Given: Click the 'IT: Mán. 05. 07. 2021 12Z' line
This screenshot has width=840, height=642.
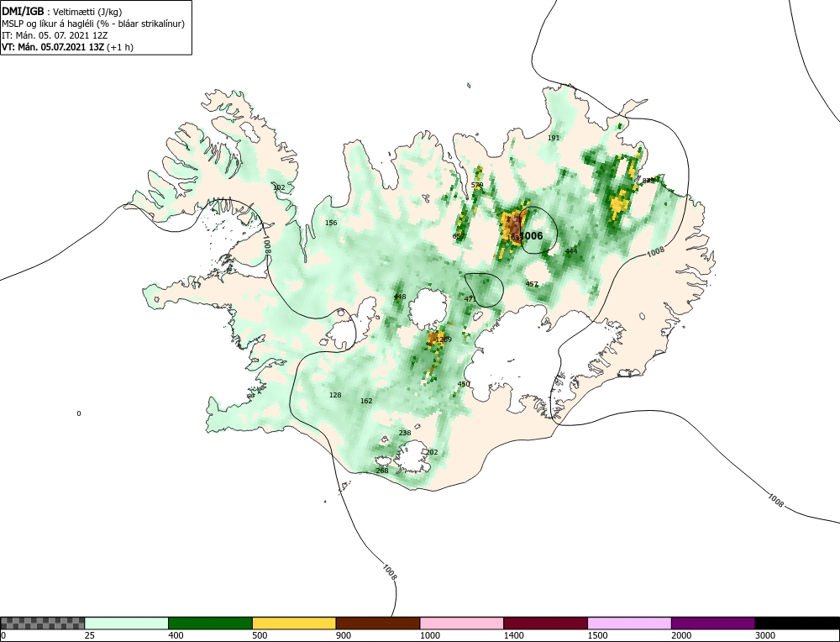Looking at the screenshot, I should point(55,35).
